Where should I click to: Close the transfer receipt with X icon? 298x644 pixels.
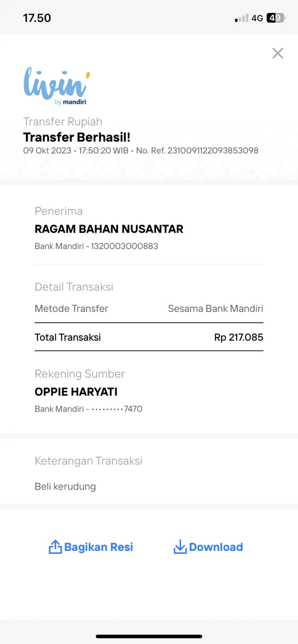click(x=278, y=53)
